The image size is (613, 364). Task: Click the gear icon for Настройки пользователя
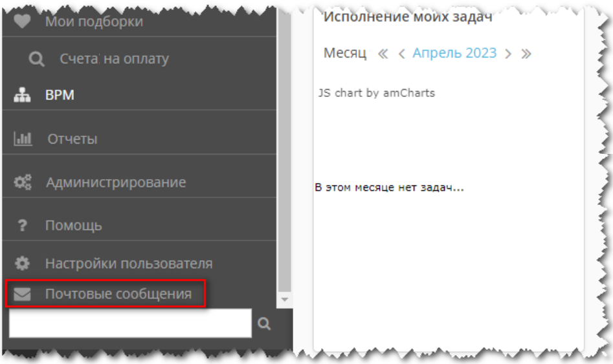point(23,264)
